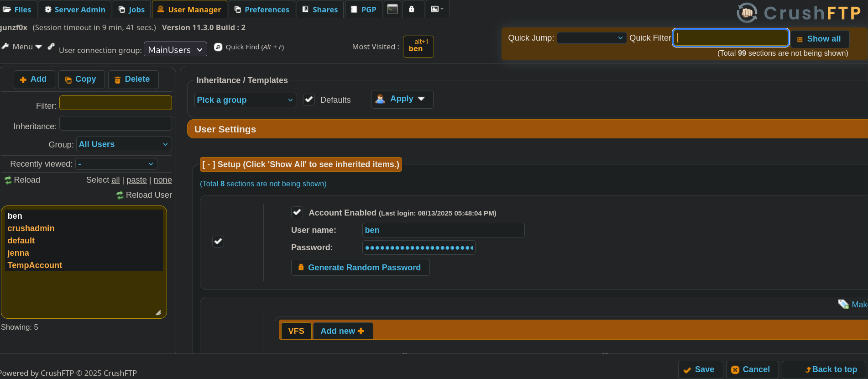
Task: Open the Pick a group dropdown
Action: (245, 100)
